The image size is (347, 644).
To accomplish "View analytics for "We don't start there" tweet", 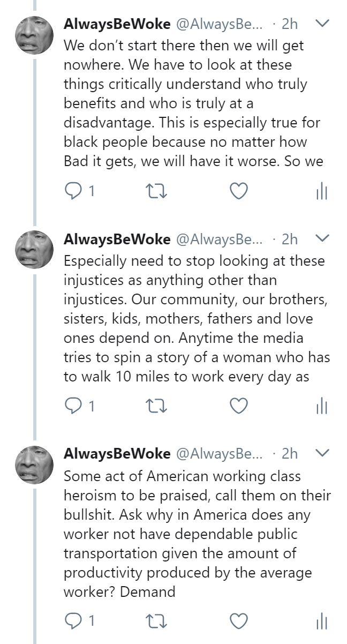I will click(x=321, y=191).
